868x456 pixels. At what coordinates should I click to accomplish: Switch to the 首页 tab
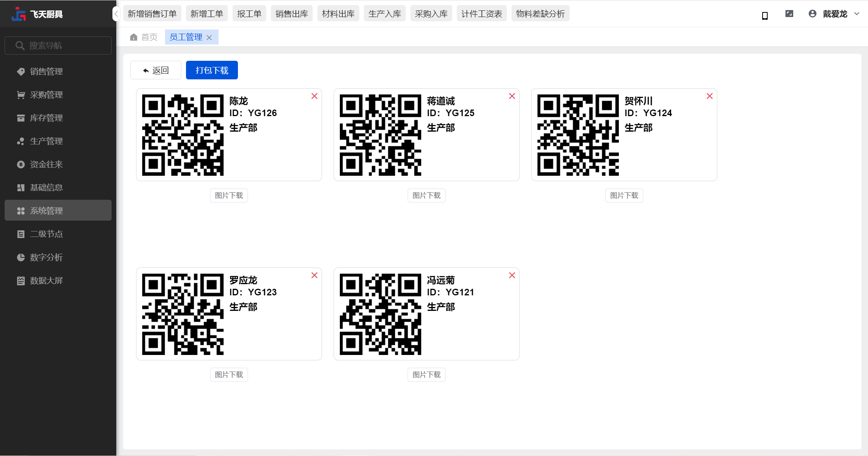tap(144, 37)
